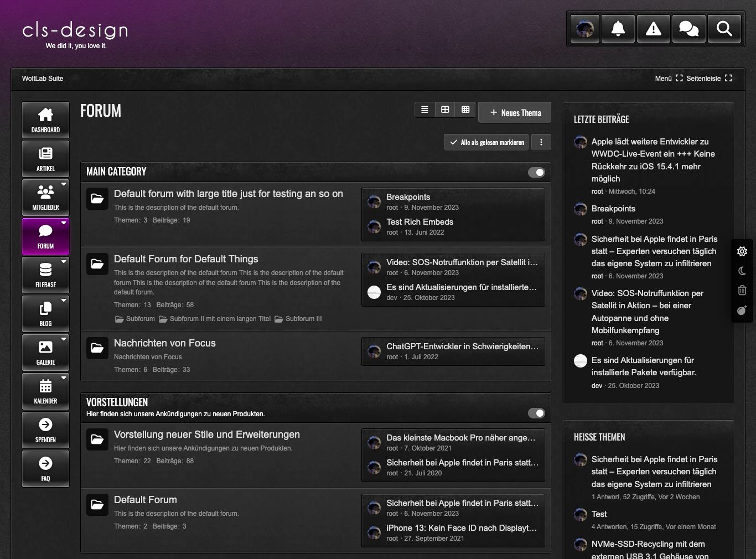Open the Kalender menu item
Screen dimensions: 756x559
[45, 391]
